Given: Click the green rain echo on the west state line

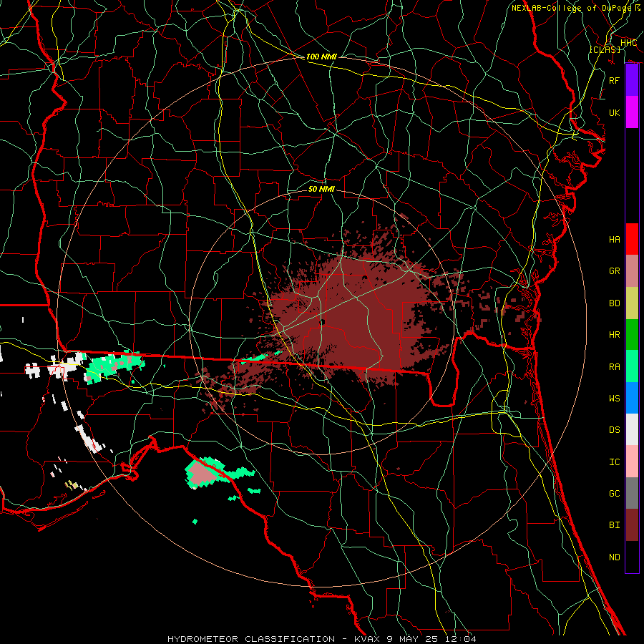Looking at the screenshot, I should click(115, 366).
